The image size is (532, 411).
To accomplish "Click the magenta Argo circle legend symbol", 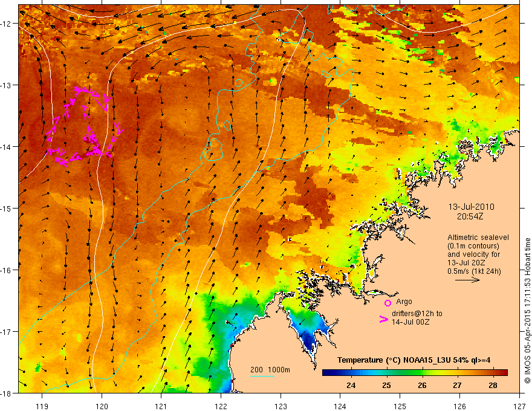I will pyautogui.click(x=388, y=303).
